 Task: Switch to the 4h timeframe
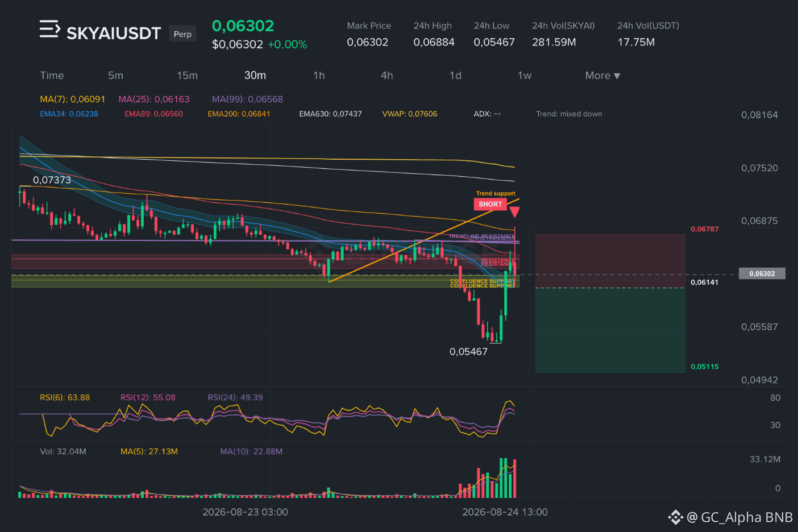[386, 76]
